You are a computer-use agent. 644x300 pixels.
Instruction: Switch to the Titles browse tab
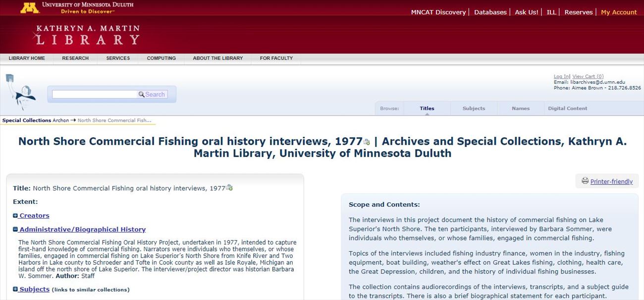pos(427,108)
